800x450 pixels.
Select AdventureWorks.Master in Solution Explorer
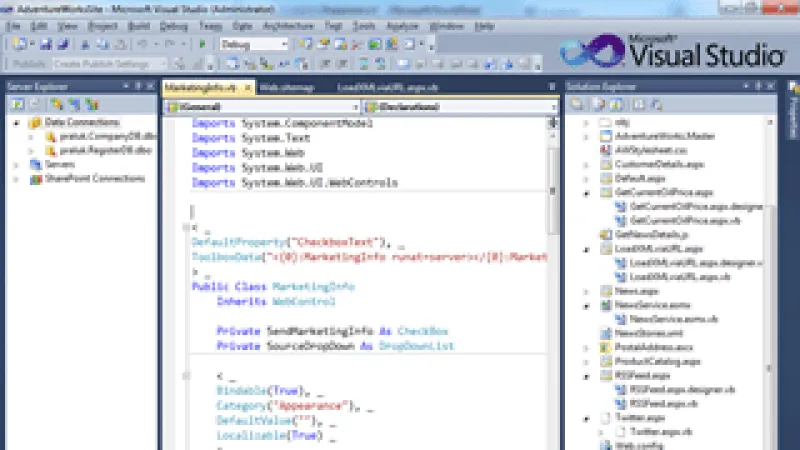click(x=664, y=136)
